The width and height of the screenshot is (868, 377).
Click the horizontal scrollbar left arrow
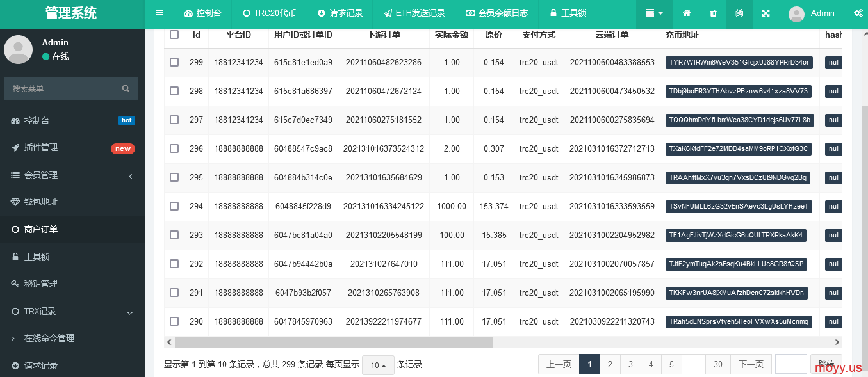[169, 342]
